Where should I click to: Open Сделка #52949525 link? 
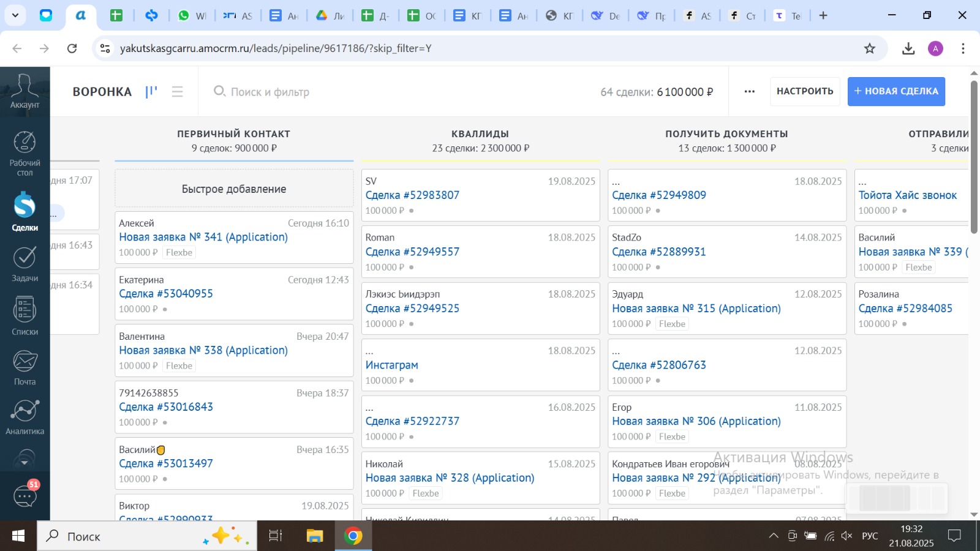412,308
